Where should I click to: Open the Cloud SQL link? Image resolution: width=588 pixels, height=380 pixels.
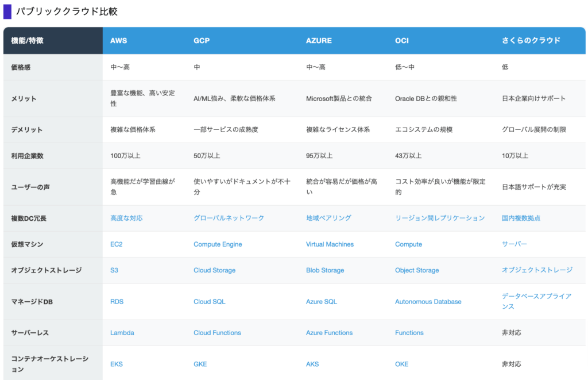(209, 301)
